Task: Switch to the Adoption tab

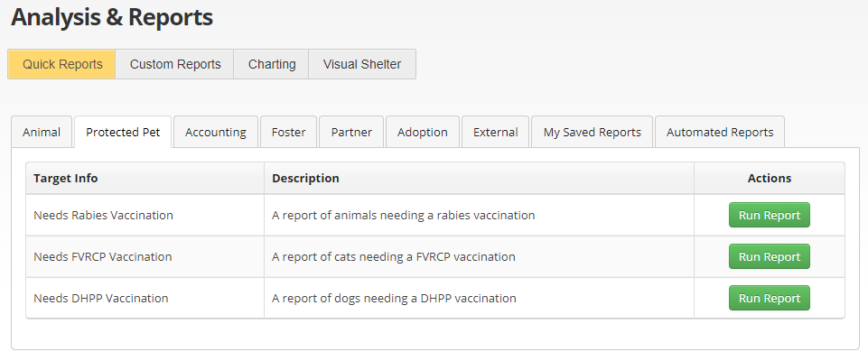Action: 423,132
